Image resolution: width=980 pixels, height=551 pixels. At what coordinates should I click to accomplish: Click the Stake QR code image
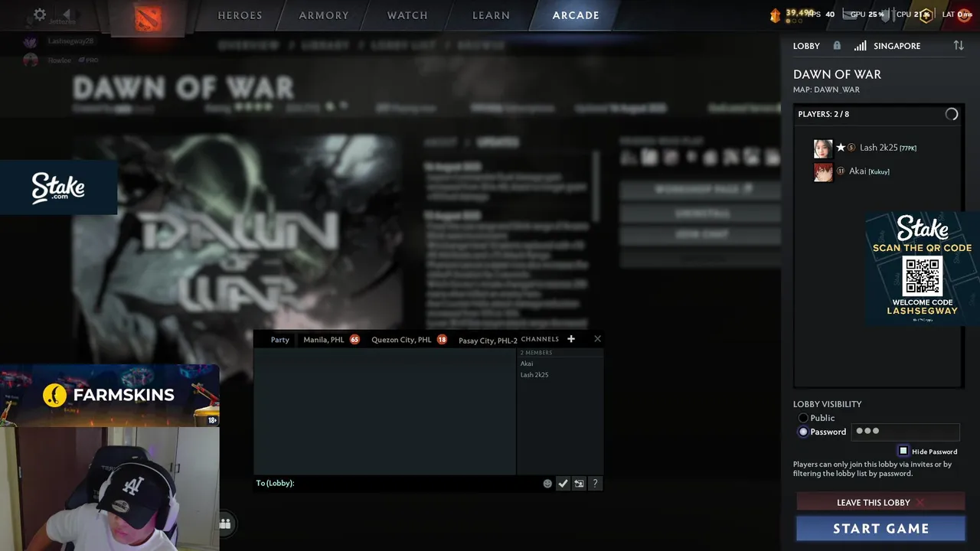[923, 276]
